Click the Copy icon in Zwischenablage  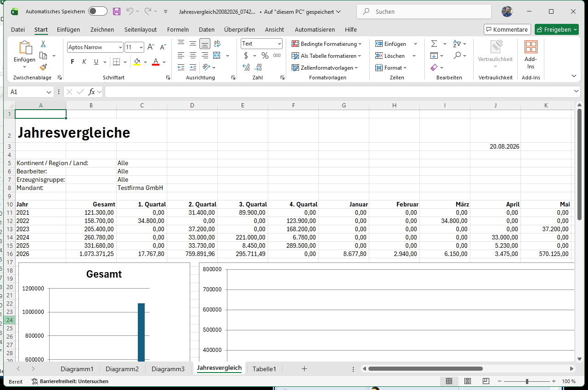pos(44,56)
